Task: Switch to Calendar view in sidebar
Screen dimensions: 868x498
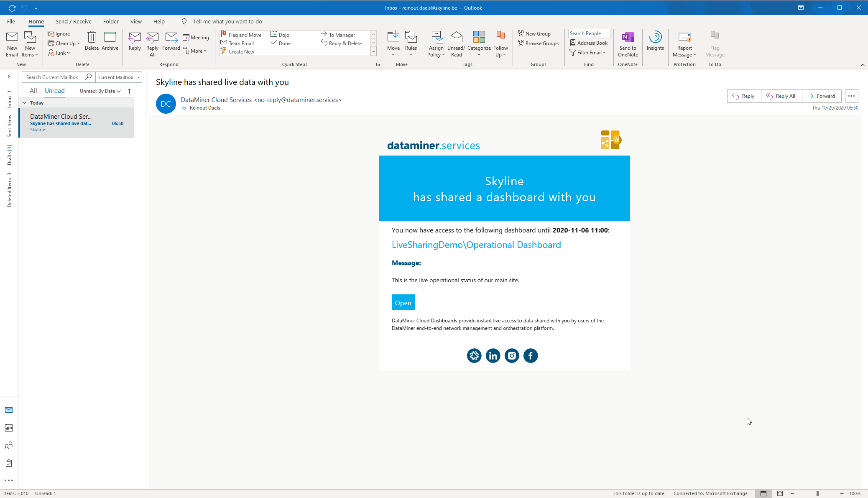Action: click(x=9, y=428)
